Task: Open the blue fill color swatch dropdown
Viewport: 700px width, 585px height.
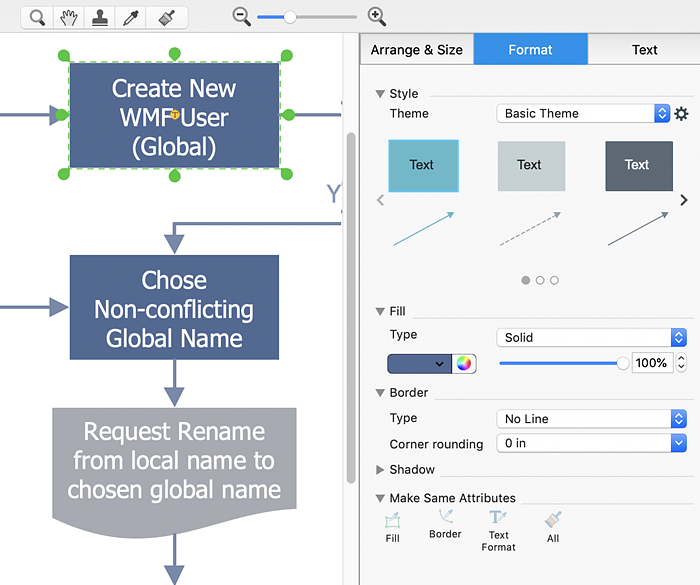Action: [419, 364]
